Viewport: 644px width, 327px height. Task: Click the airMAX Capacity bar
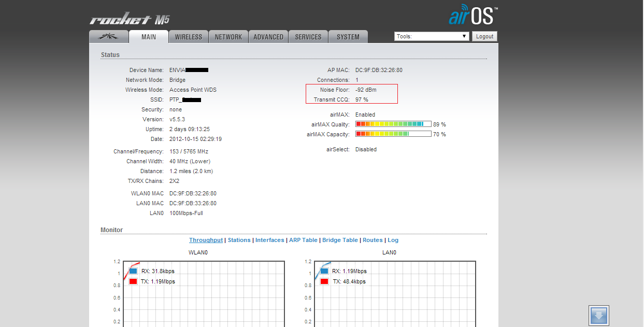[393, 134]
